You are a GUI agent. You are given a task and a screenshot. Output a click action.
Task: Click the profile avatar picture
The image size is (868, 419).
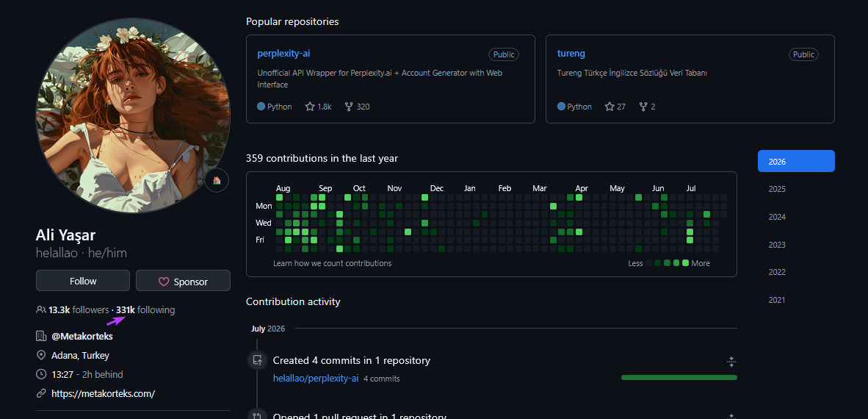(x=133, y=116)
